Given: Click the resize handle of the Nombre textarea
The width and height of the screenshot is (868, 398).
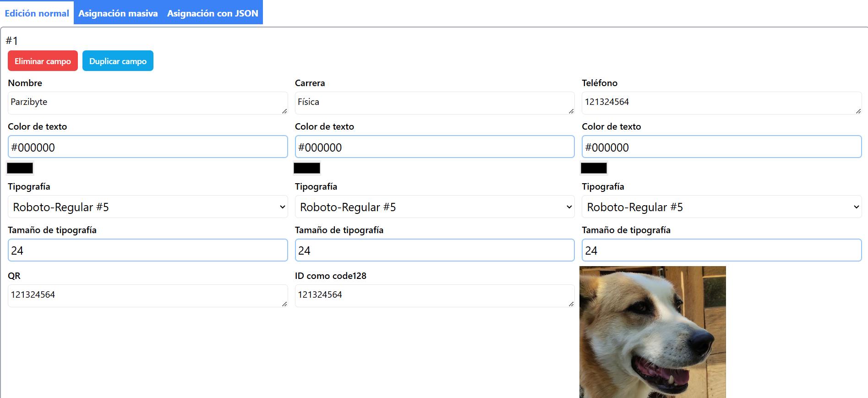Looking at the screenshot, I should 284,111.
